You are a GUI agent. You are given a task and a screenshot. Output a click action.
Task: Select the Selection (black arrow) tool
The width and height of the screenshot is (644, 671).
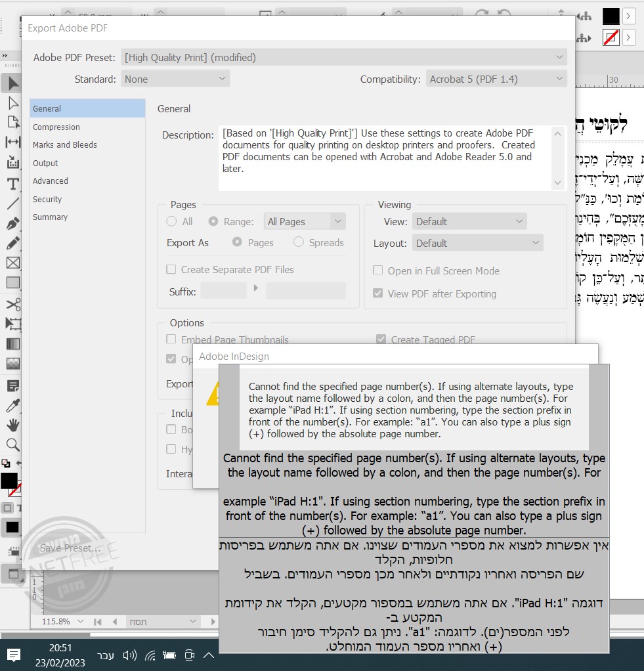(x=12, y=83)
